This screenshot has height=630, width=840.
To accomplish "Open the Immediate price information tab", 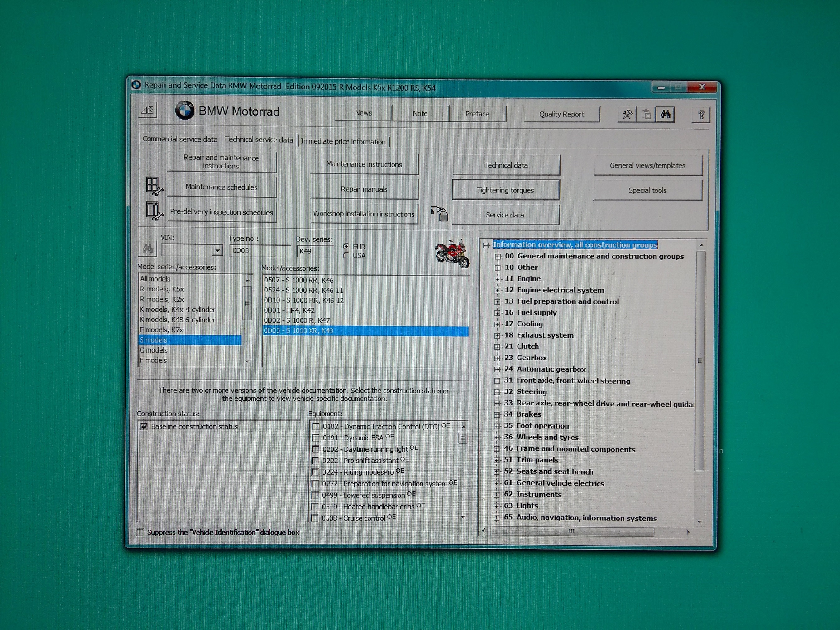I will [x=343, y=142].
